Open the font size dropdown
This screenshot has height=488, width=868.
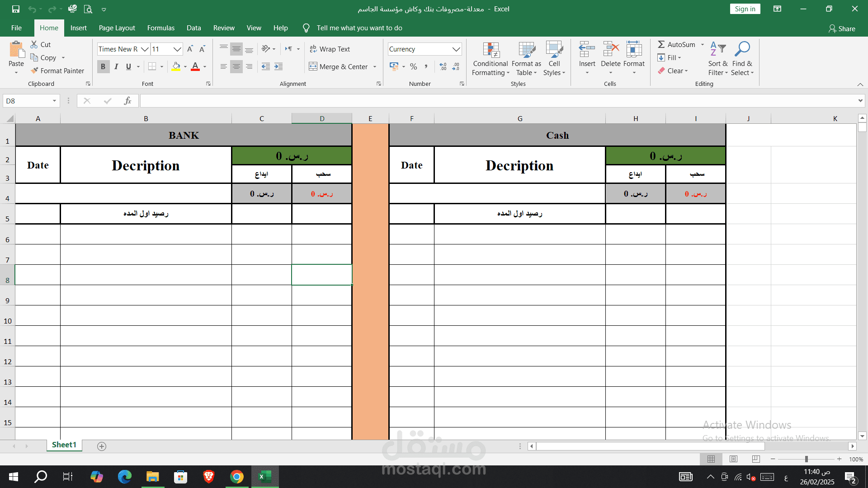point(177,49)
